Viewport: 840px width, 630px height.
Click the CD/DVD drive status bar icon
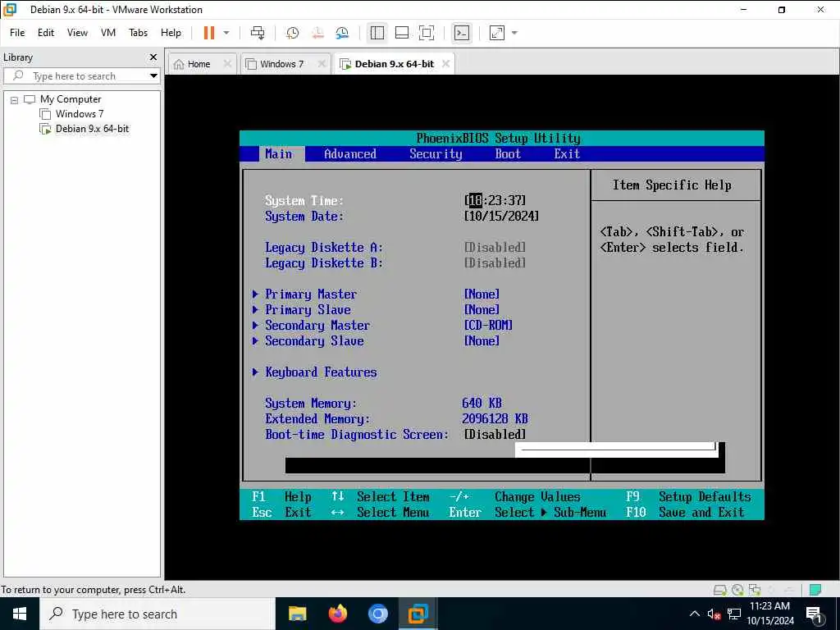click(x=737, y=590)
